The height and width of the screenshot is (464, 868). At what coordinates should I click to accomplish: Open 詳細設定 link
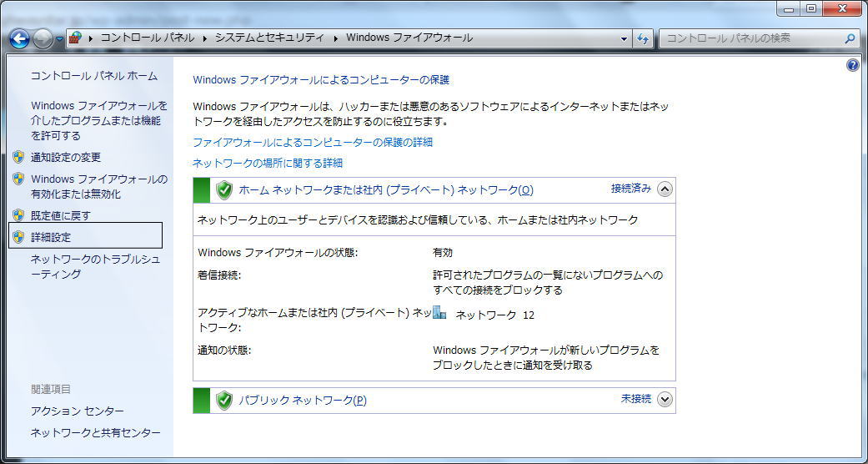51,238
